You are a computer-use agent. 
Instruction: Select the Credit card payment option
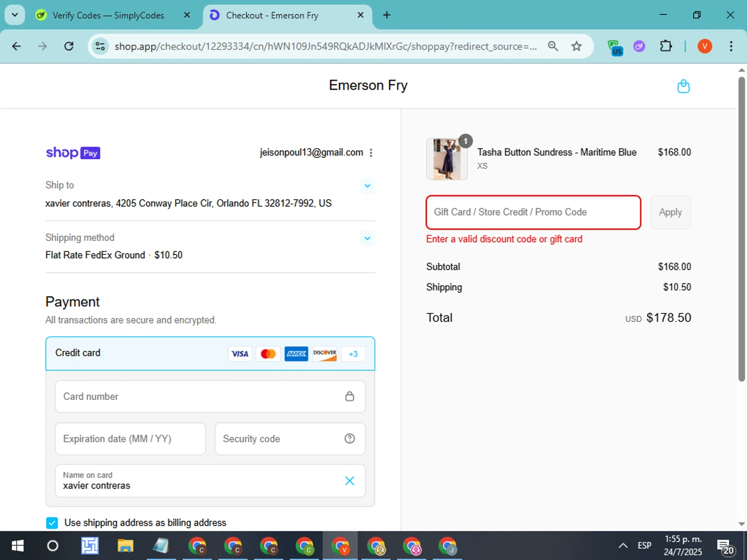click(210, 353)
